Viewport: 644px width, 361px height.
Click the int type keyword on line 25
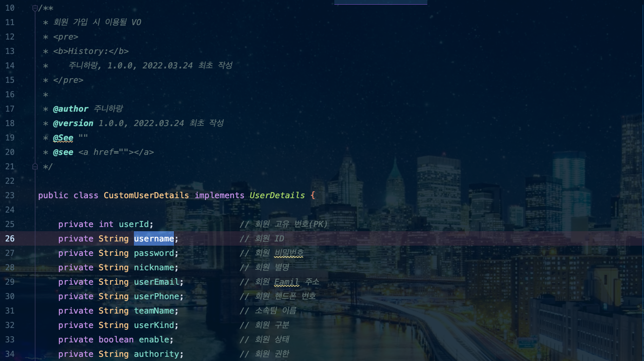click(x=106, y=224)
